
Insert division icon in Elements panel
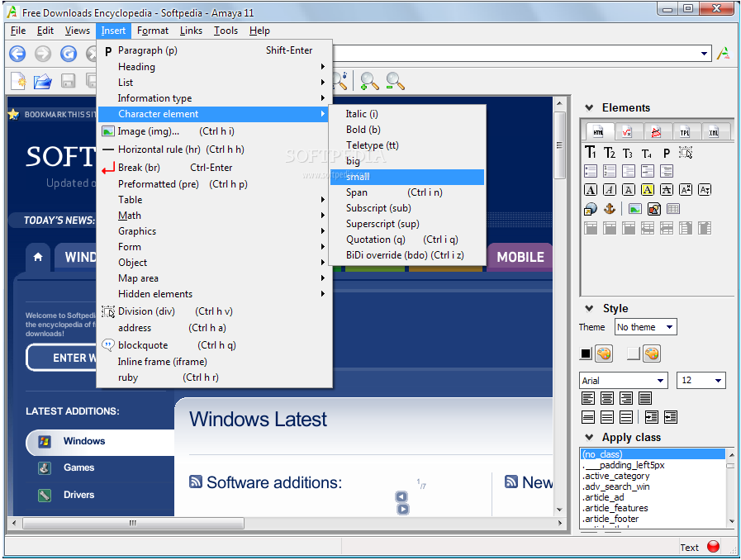tap(686, 153)
